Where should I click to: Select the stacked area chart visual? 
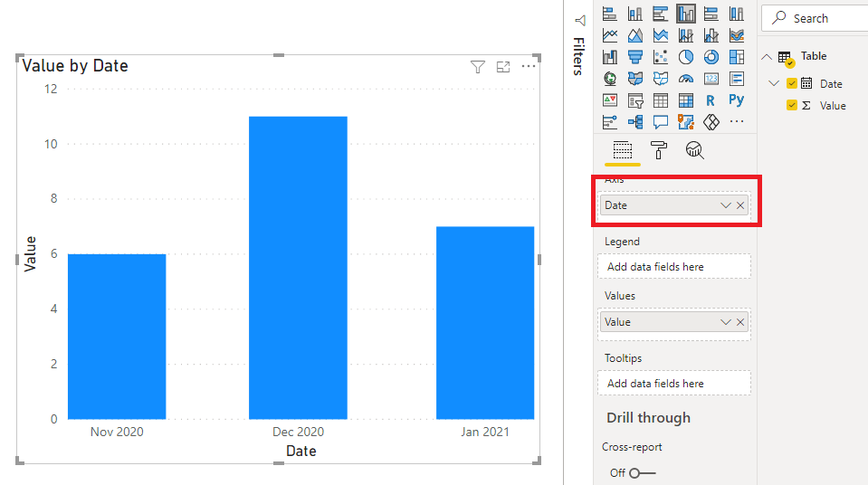coord(661,35)
